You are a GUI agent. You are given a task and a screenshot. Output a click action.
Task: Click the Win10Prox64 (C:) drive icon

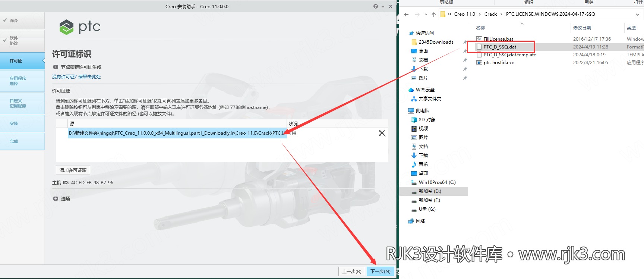pos(414,182)
